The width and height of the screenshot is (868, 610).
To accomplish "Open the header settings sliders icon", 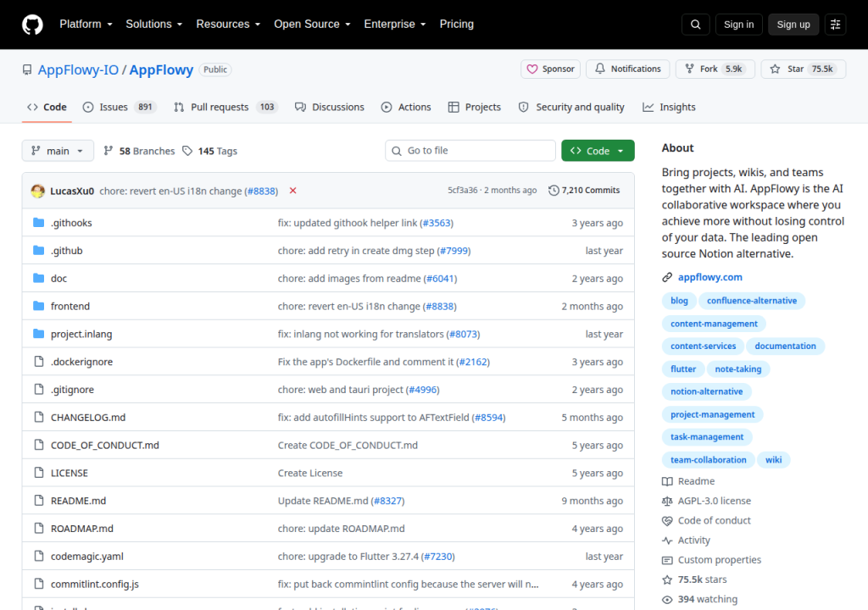I will click(835, 25).
